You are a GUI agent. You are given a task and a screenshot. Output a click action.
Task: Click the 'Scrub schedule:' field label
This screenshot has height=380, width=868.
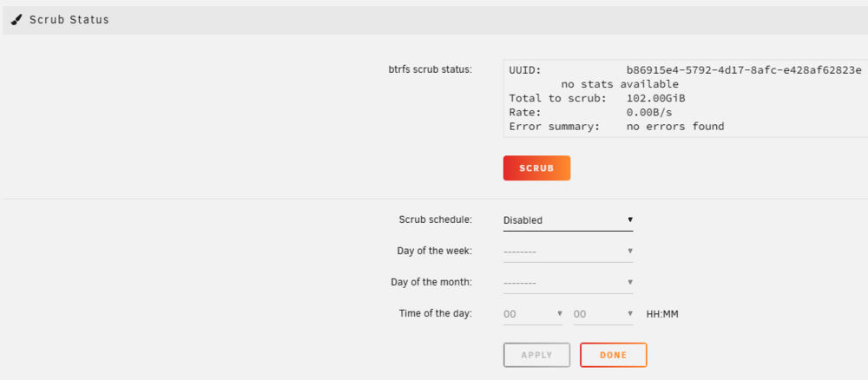(x=436, y=219)
